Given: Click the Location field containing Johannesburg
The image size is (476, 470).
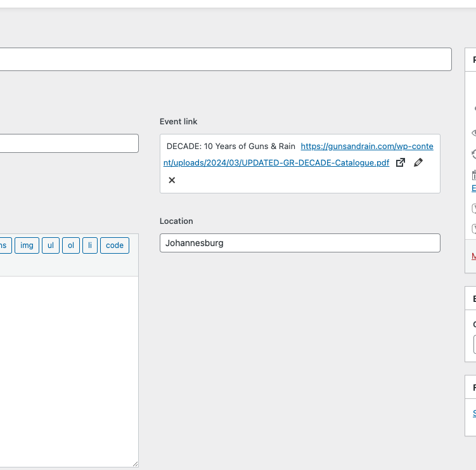Looking at the screenshot, I should [300, 243].
